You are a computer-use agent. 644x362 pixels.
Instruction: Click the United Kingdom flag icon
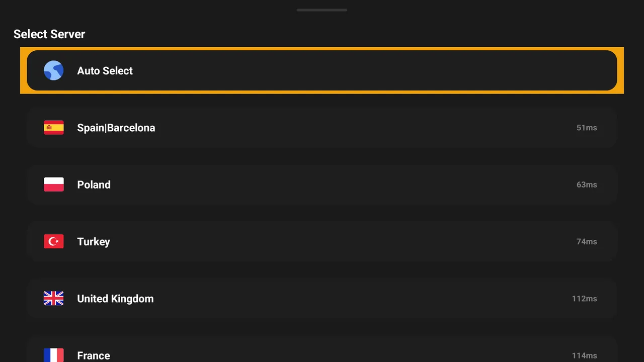click(x=53, y=299)
